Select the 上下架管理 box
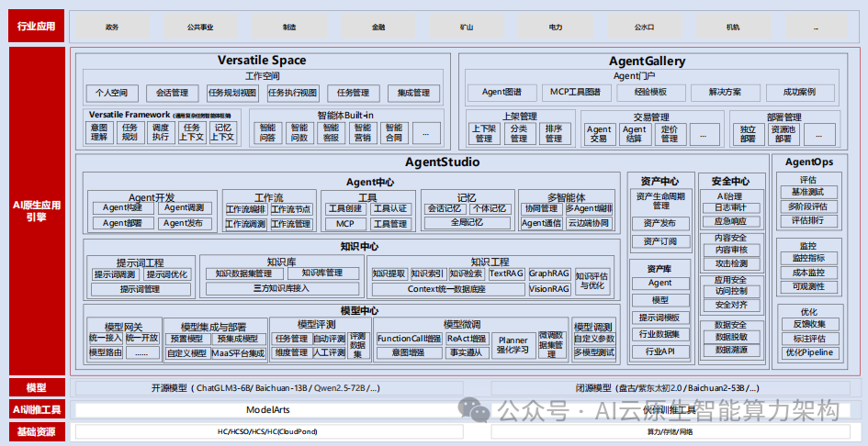This screenshot has width=868, height=446. [x=484, y=134]
